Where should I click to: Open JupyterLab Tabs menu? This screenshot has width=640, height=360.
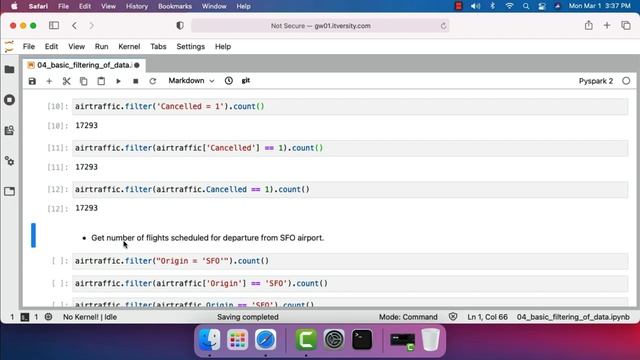pyautogui.click(x=158, y=47)
